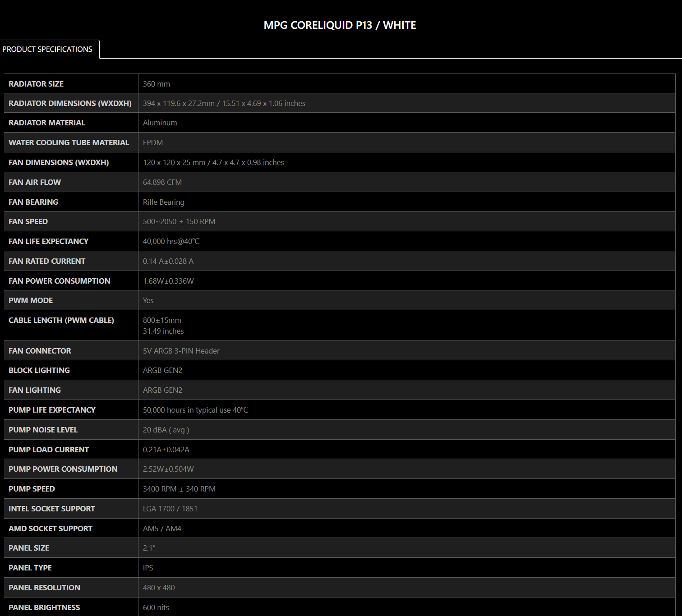682x616 pixels.
Task: Select the 480 x 480 value
Action: coord(159,588)
